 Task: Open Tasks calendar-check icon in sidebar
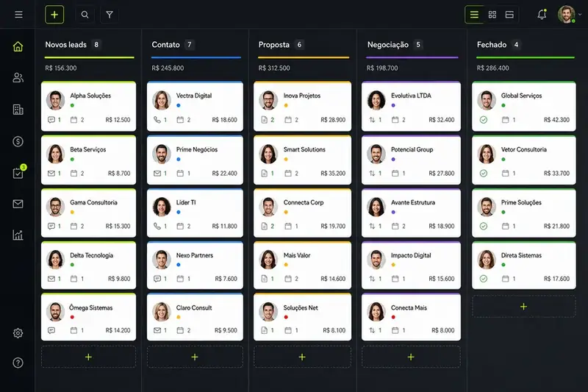(18, 173)
